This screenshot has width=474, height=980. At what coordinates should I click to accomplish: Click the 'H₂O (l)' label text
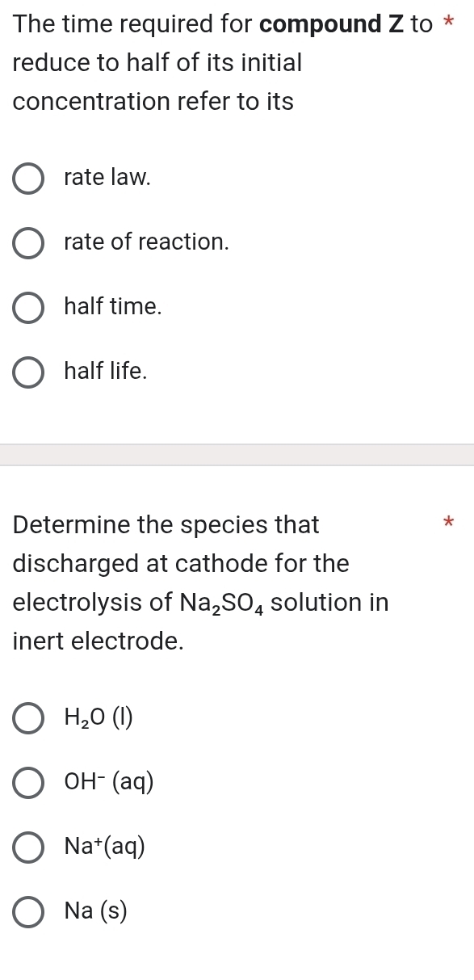[96, 717]
